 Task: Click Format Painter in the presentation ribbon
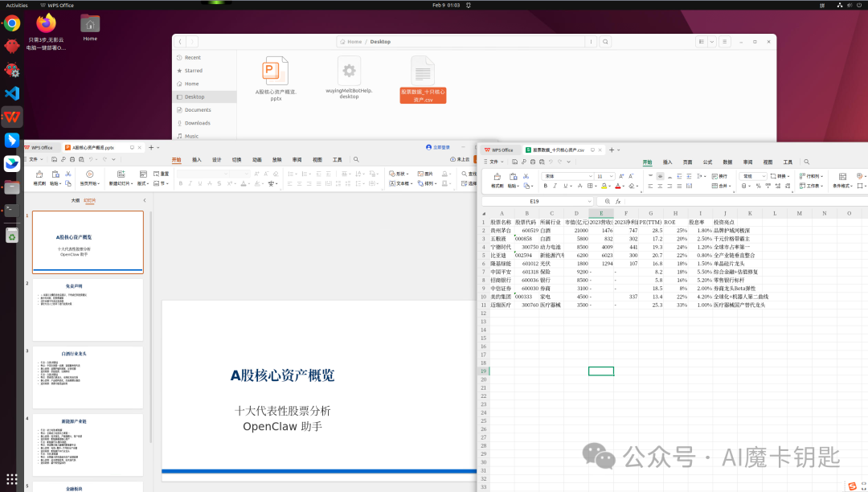point(39,178)
